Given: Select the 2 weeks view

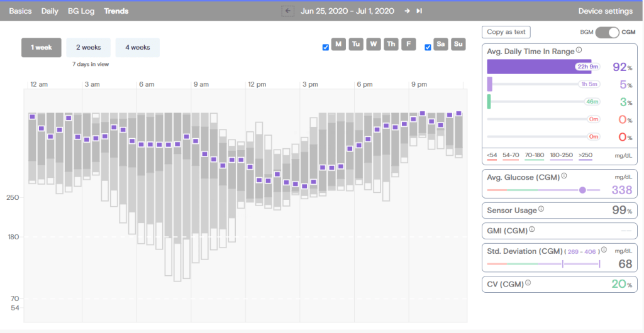Looking at the screenshot, I should (88, 47).
